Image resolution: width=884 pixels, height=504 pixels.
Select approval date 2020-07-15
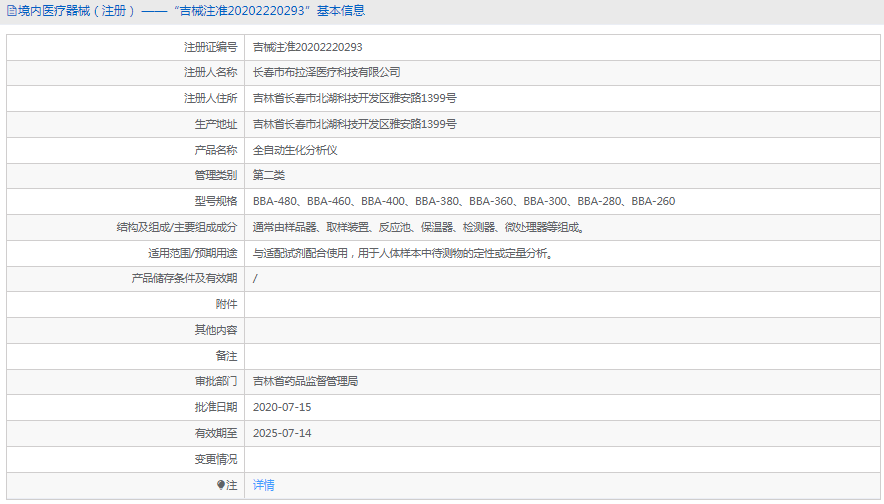tap(282, 407)
